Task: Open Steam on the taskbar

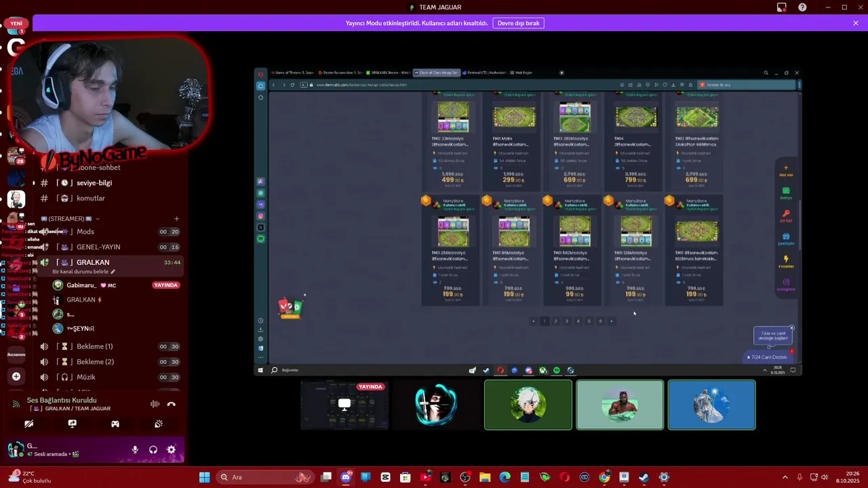Action: click(x=644, y=477)
